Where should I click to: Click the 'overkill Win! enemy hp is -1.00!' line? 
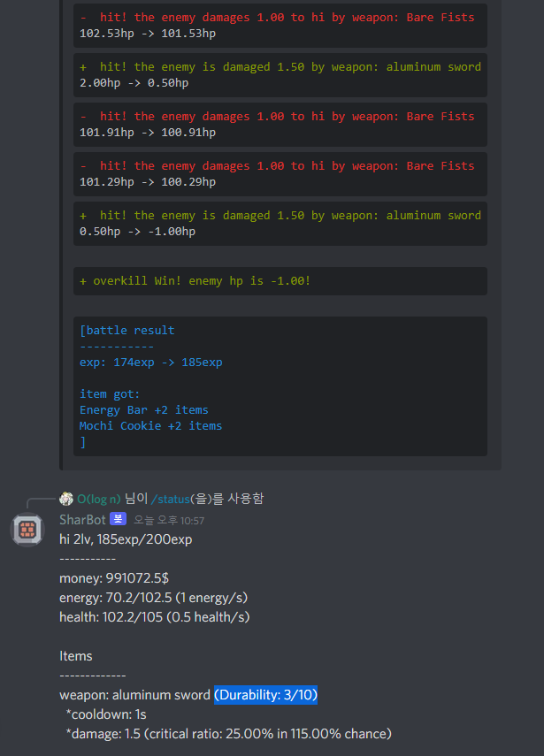[195, 281]
